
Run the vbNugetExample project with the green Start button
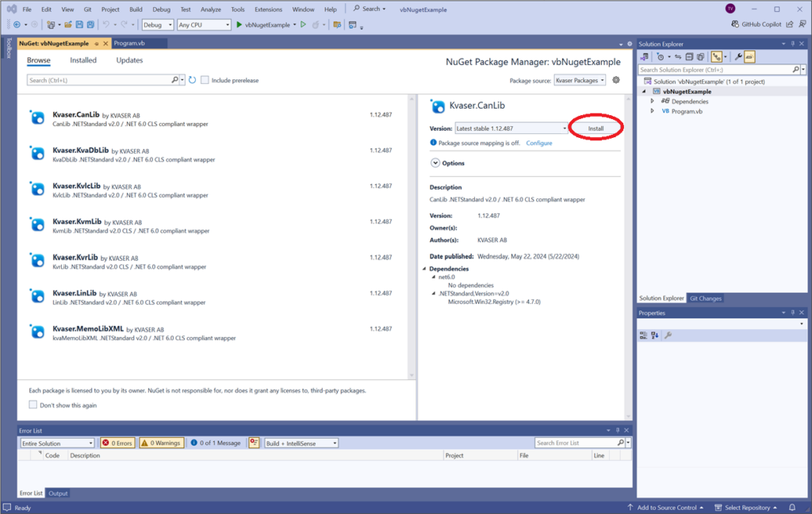pyautogui.click(x=239, y=25)
